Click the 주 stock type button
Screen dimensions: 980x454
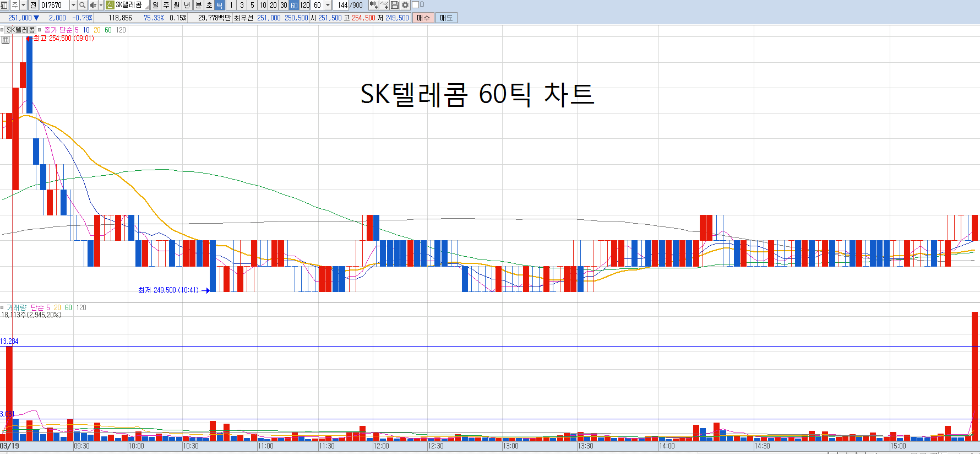click(x=15, y=5)
